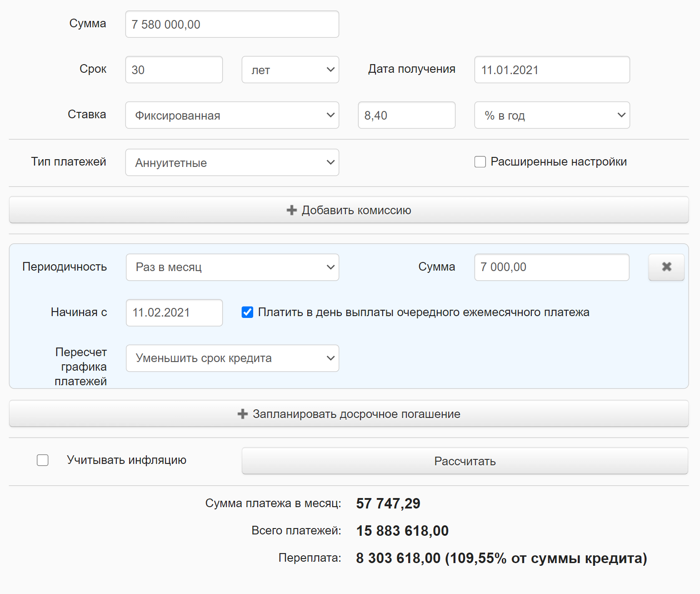Click the 'Всего платежей:' label
Viewport: 700px width, 594px height.
point(296,530)
